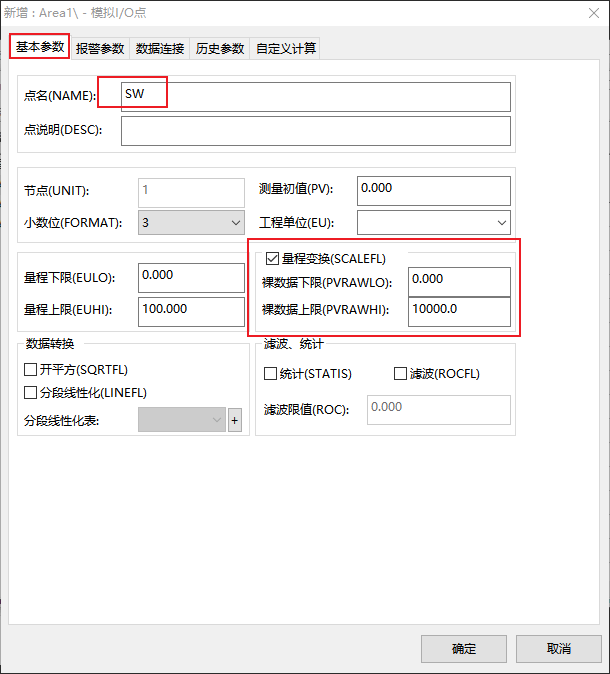The image size is (610, 674).
Task: Open the 数据连接 tab
Action: [x=159, y=48]
